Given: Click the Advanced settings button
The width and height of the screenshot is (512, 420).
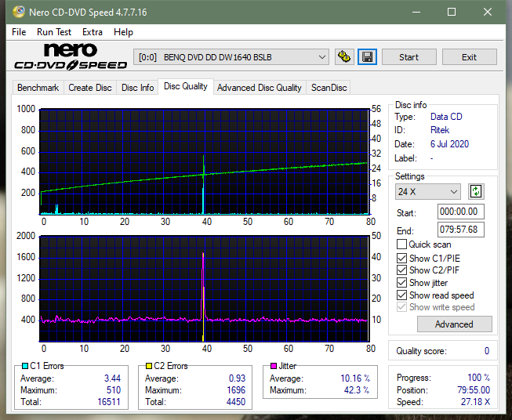Looking at the screenshot, I should pos(454,324).
